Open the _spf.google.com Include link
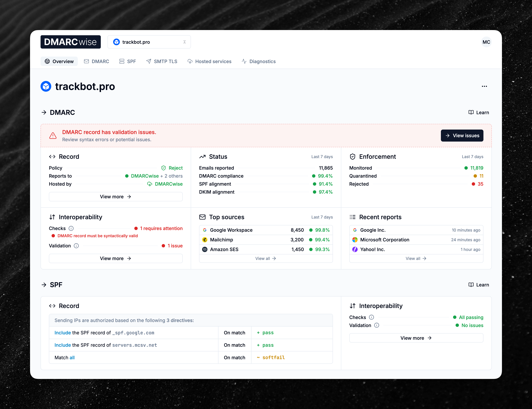 (62, 333)
